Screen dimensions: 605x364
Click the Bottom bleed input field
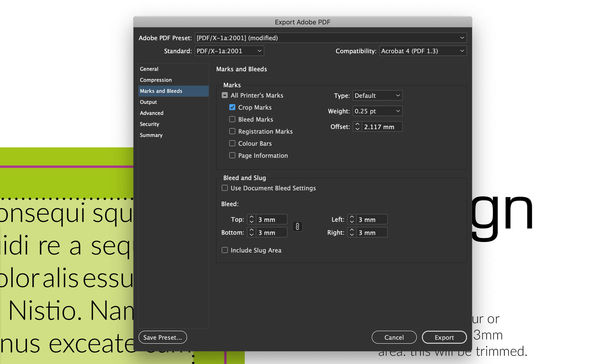271,232
